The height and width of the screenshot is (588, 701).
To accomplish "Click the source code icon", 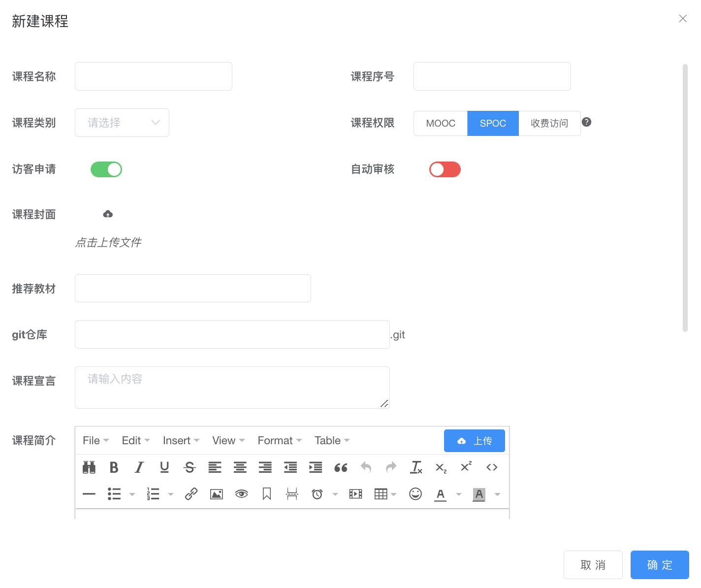I will coord(492,467).
